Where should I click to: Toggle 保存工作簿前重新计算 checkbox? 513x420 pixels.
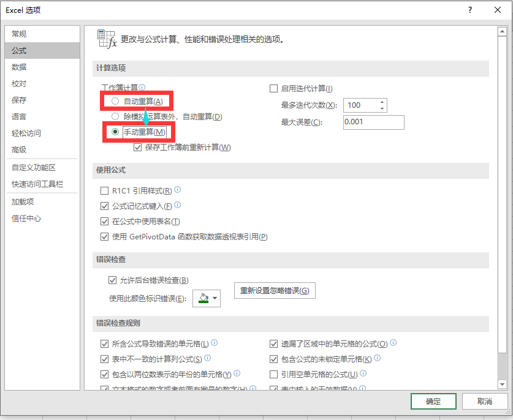(x=138, y=148)
